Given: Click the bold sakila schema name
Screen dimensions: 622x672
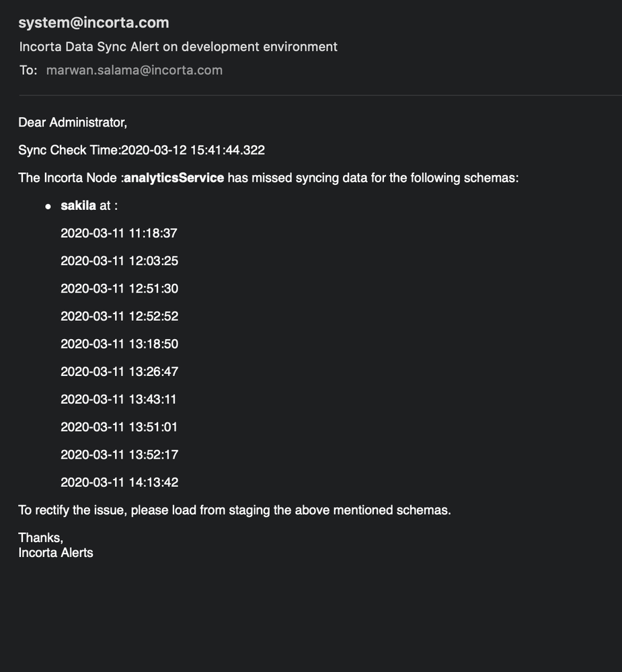Looking at the screenshot, I should [x=78, y=206].
